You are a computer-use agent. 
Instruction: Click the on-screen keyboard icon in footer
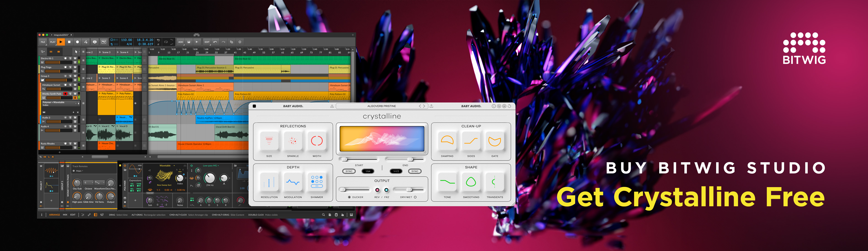tap(352, 215)
